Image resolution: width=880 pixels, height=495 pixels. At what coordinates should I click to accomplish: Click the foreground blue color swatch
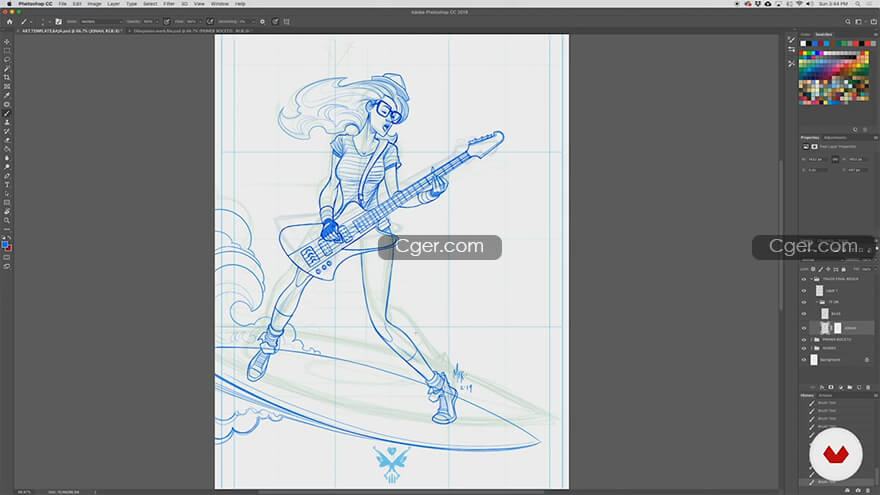pyautogui.click(x=5, y=245)
